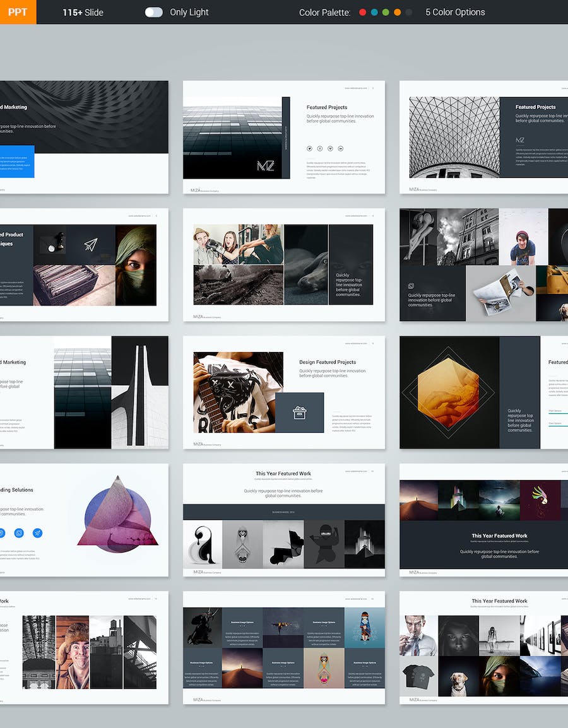This screenshot has height=728, width=568.
Task: Click the paper plane icon tile
Action: 92,244
